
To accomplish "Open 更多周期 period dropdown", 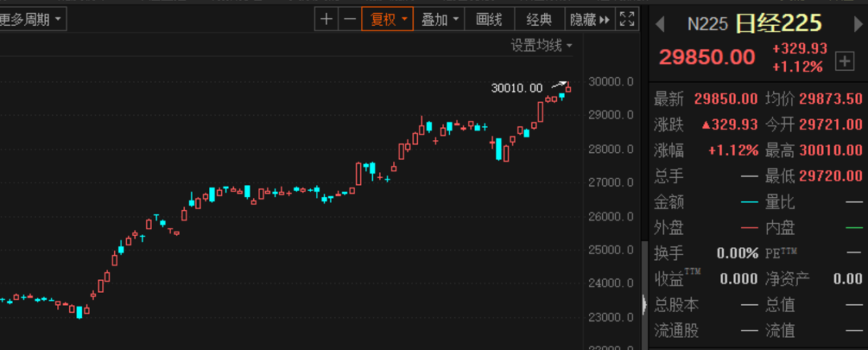I will pyautogui.click(x=31, y=19).
